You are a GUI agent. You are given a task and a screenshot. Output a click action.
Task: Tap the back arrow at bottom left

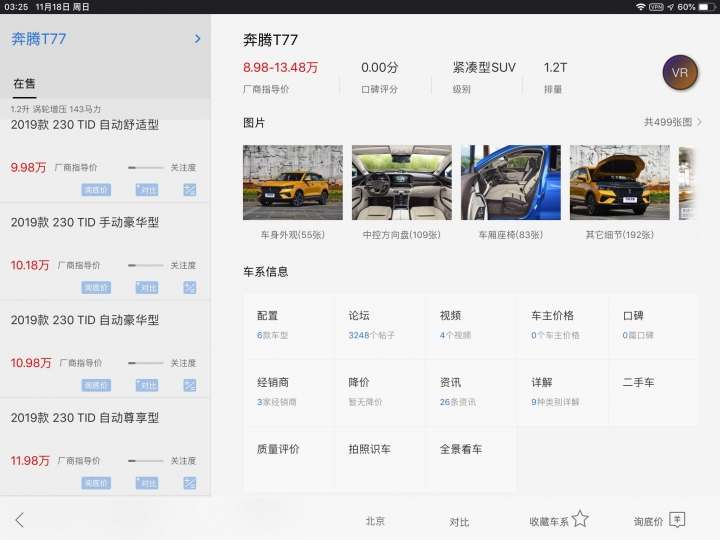click(x=19, y=520)
